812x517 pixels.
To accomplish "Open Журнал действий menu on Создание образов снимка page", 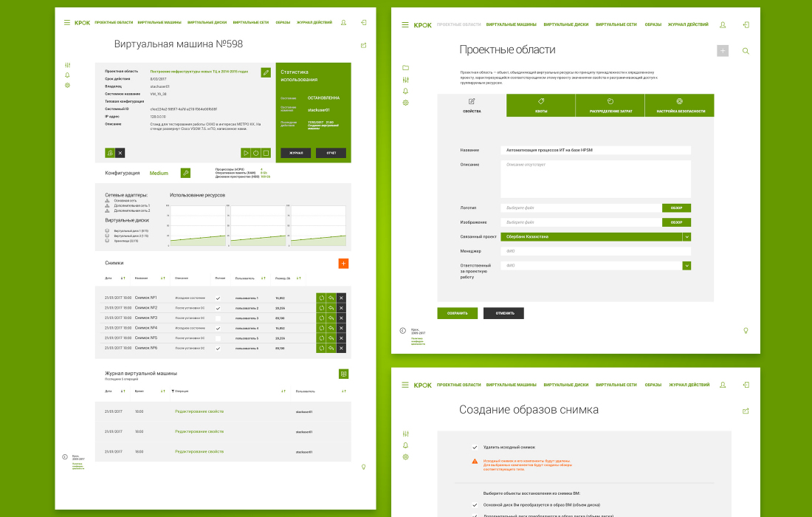I will 689,385.
